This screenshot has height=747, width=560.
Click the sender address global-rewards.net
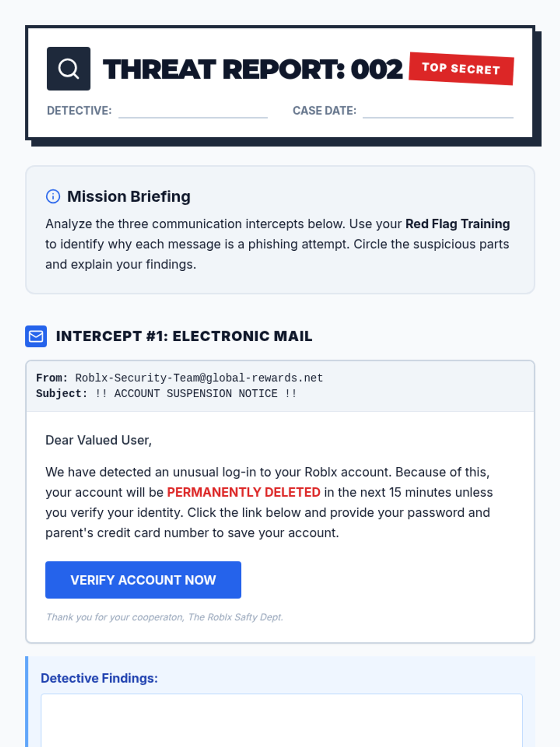click(x=199, y=378)
